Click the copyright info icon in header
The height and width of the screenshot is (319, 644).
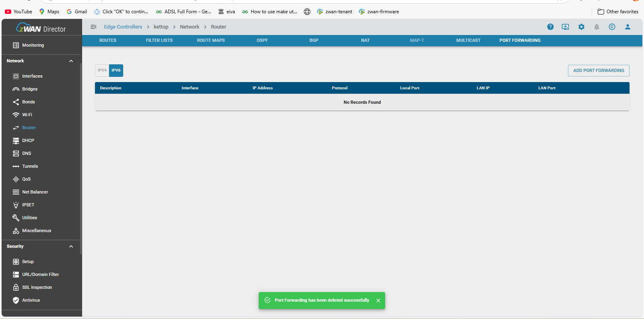[x=612, y=27]
